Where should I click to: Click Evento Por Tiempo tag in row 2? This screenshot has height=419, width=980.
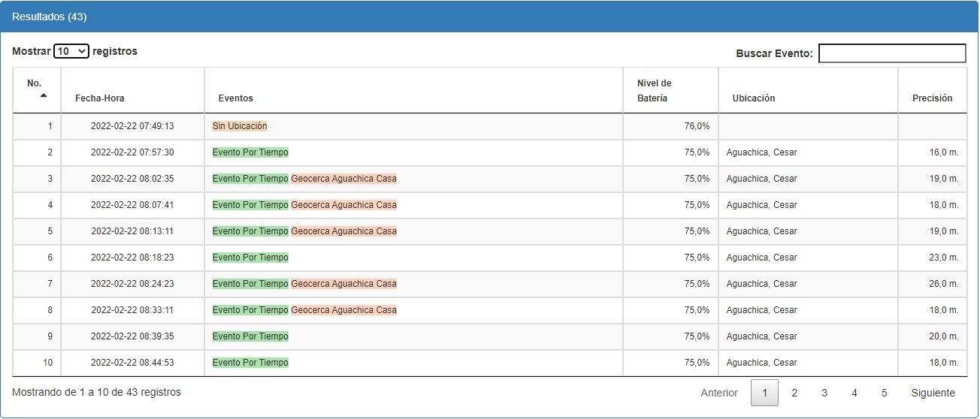tap(250, 152)
